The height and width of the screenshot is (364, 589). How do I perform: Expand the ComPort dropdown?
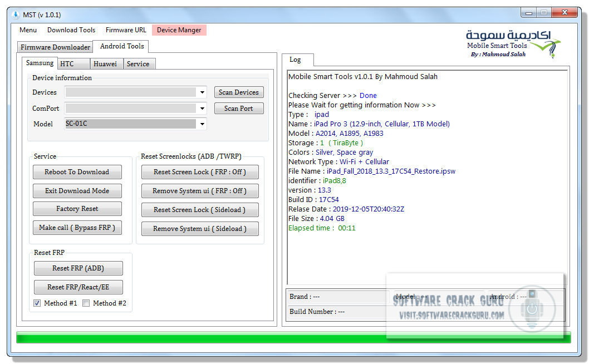(202, 109)
